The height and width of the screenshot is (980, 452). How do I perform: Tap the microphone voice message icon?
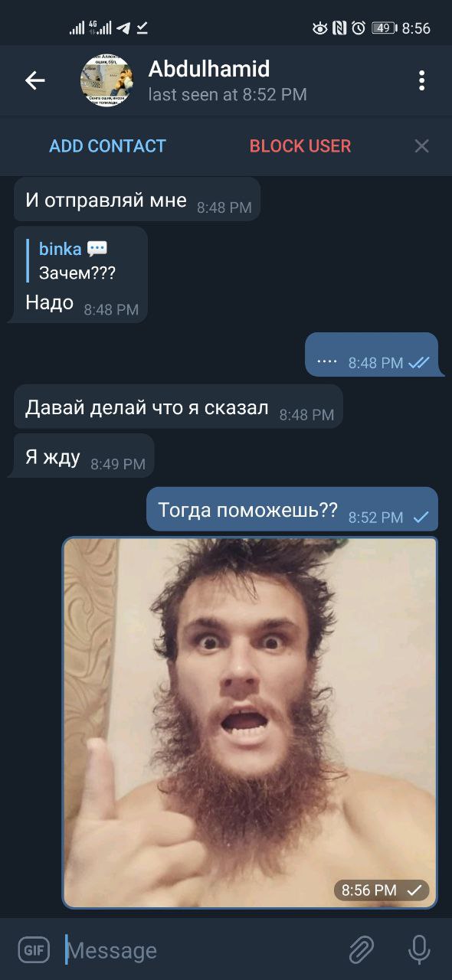tap(419, 950)
